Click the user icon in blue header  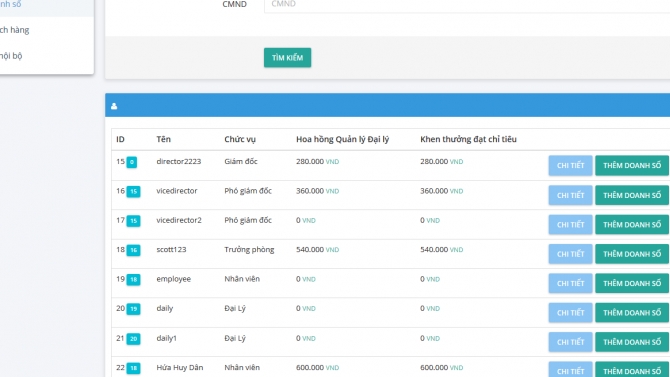pyautogui.click(x=114, y=106)
